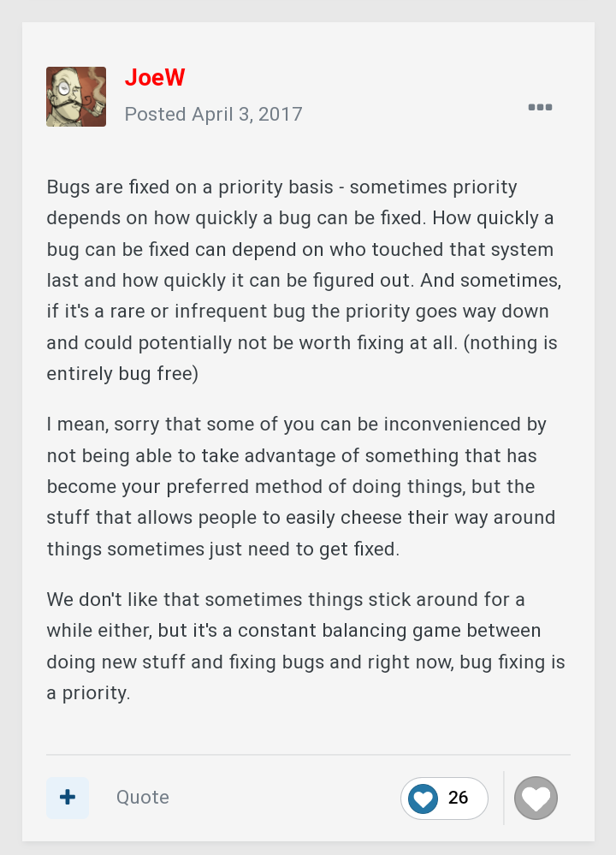Click the grey heart react button
616x855 pixels.
536,799
